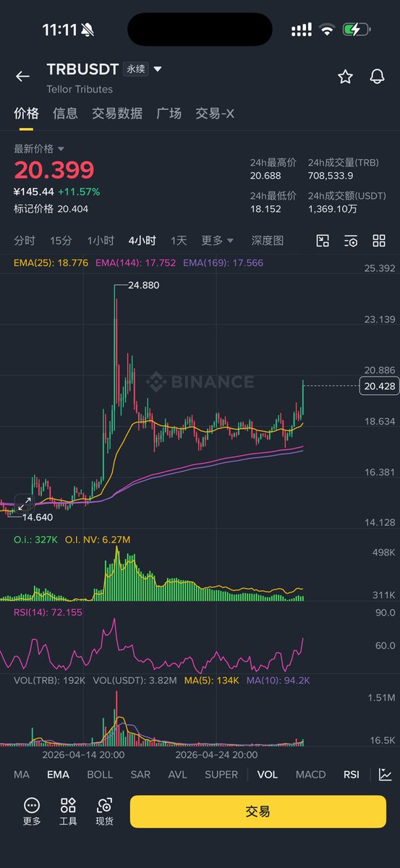The height and width of the screenshot is (868, 400).
Task: Expand chart to fullscreen with arrows icon
Action: click(24, 503)
